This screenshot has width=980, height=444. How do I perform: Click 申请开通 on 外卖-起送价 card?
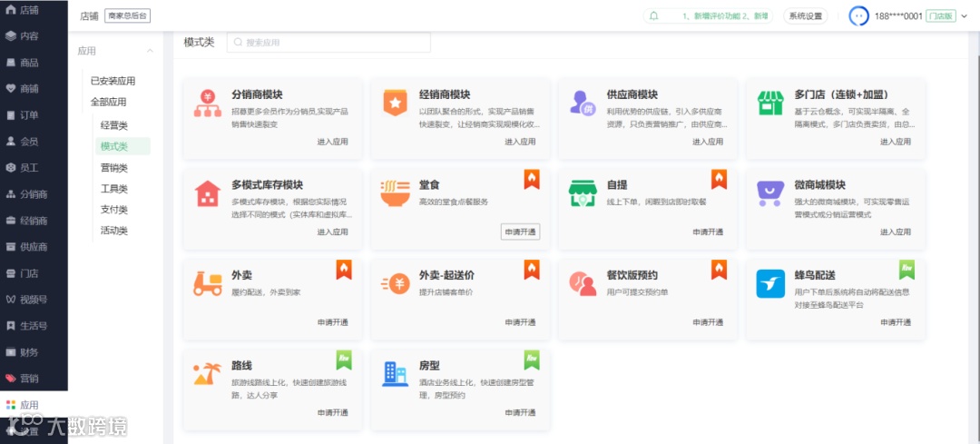click(x=520, y=322)
